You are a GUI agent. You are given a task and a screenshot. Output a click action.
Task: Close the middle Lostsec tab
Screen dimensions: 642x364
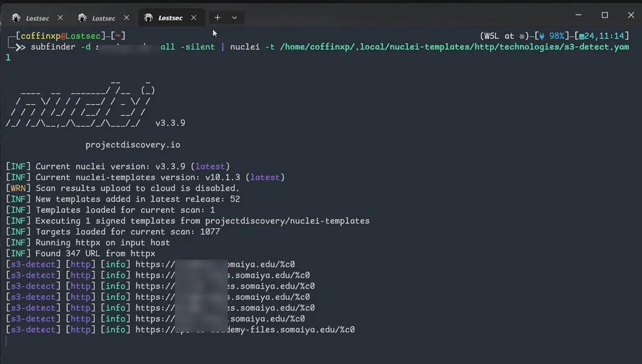pyautogui.click(x=127, y=17)
